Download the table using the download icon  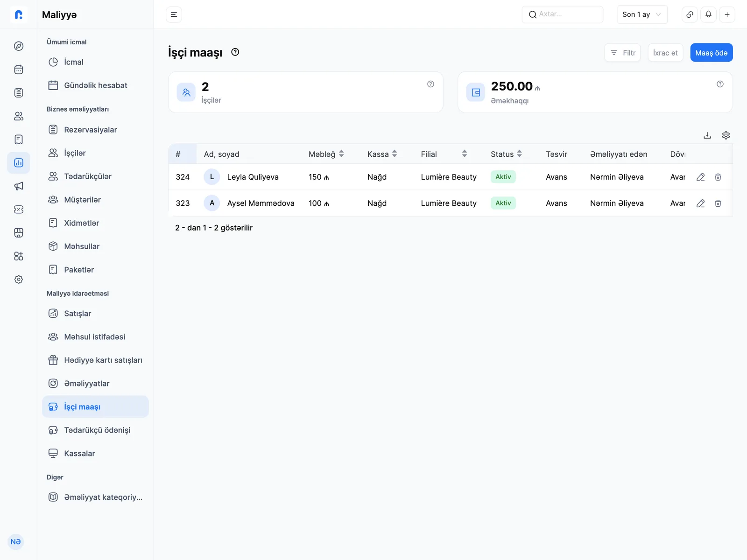[x=707, y=135]
